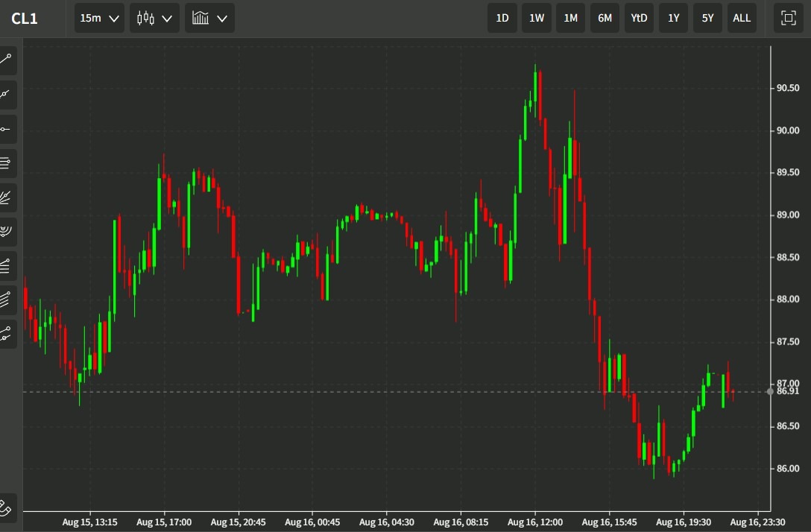Open the 15m interval dropdown

99,18
